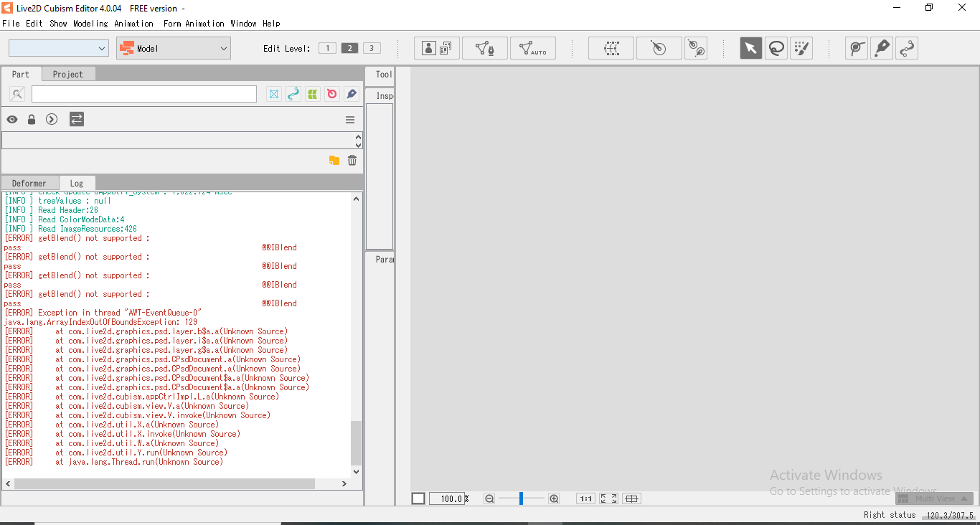Adjust the canvas zoom slider handle
This screenshot has height=525, width=980.
click(x=522, y=498)
